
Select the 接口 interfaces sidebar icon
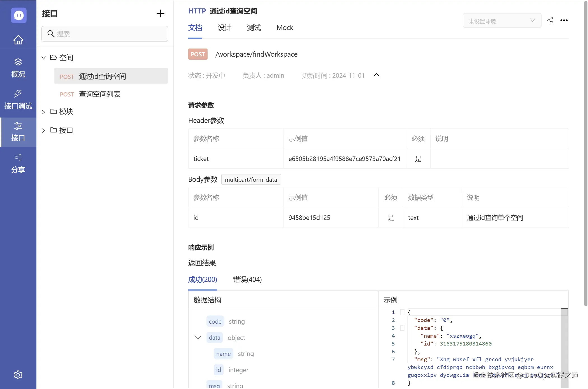pos(18,132)
